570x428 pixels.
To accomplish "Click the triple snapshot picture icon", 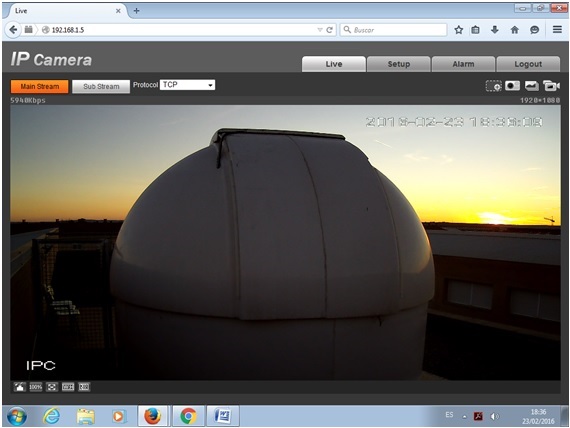I will (532, 86).
